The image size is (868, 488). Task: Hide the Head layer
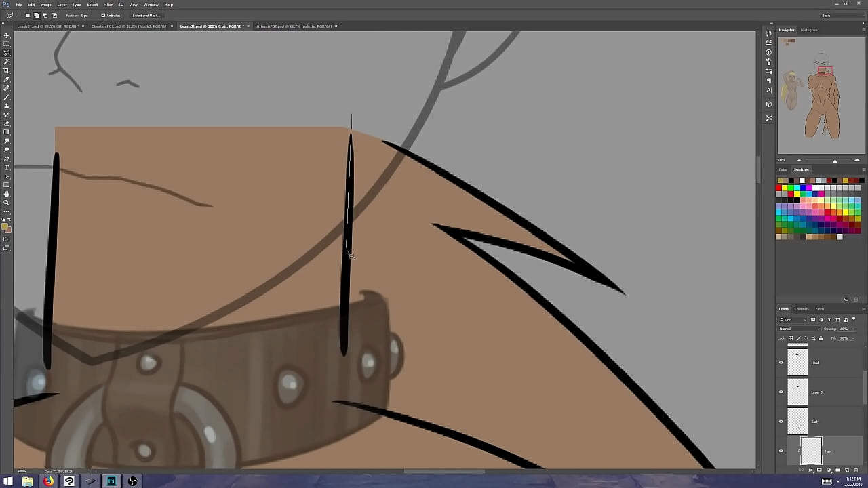click(x=781, y=363)
